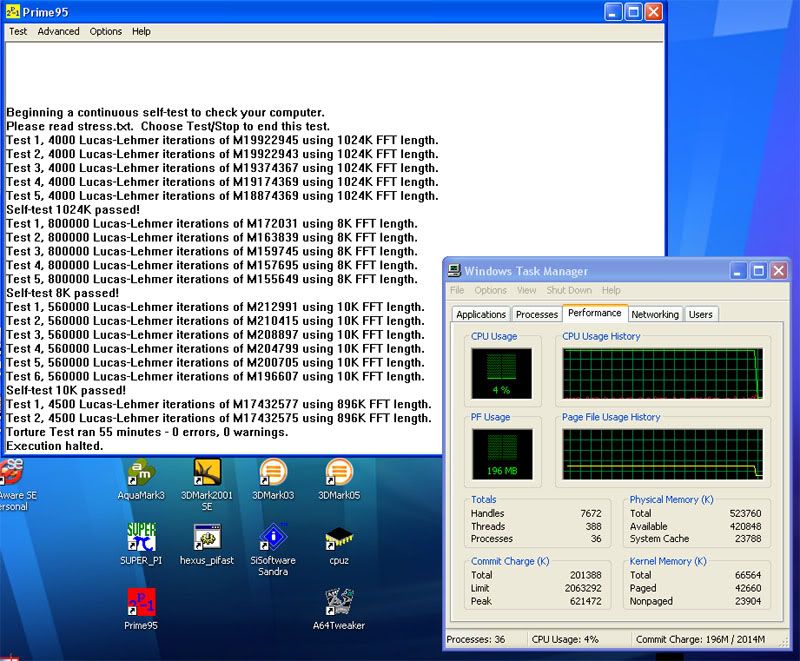Click the 'Execution halted.' line

pos(55,446)
